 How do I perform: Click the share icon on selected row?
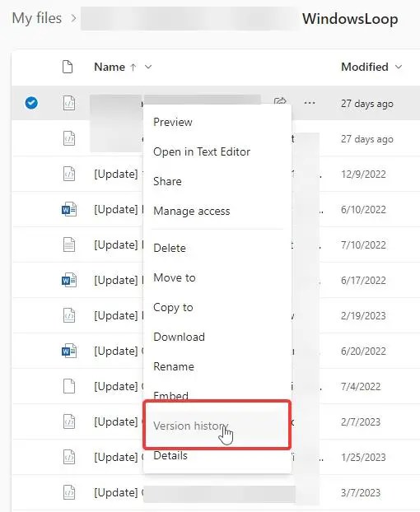pos(280,101)
